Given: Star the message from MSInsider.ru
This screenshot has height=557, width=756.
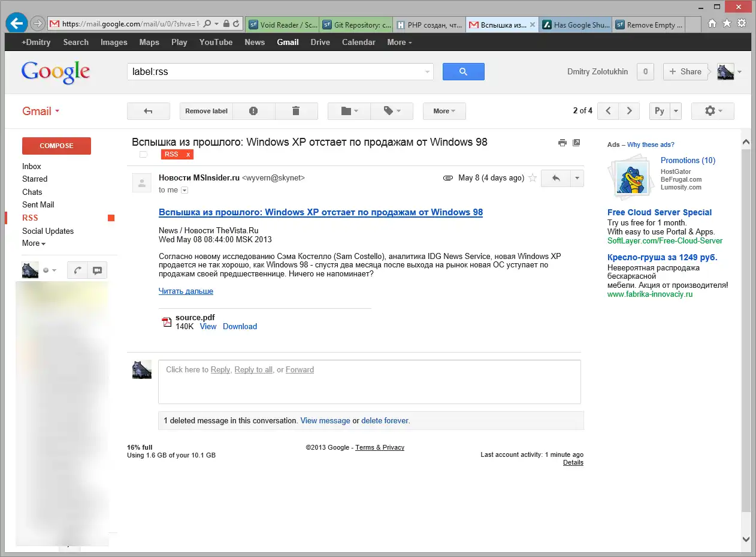Looking at the screenshot, I should pyautogui.click(x=532, y=178).
